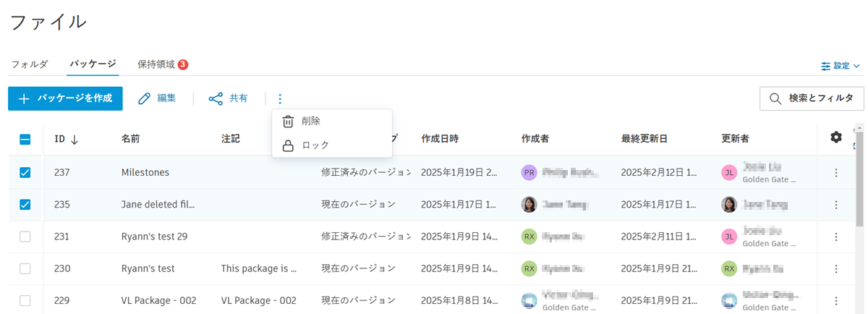Choose ロック from the open menu

(x=315, y=145)
